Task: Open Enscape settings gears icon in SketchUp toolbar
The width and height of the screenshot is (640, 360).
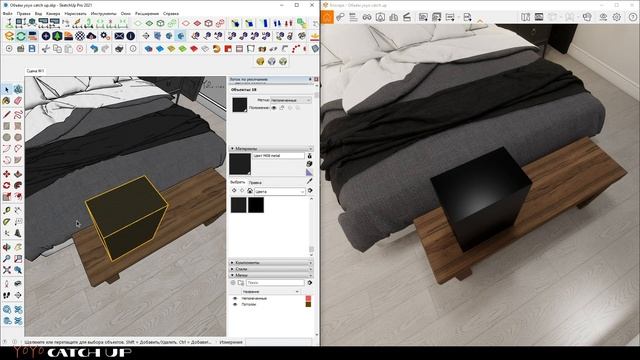Action: pos(104,36)
